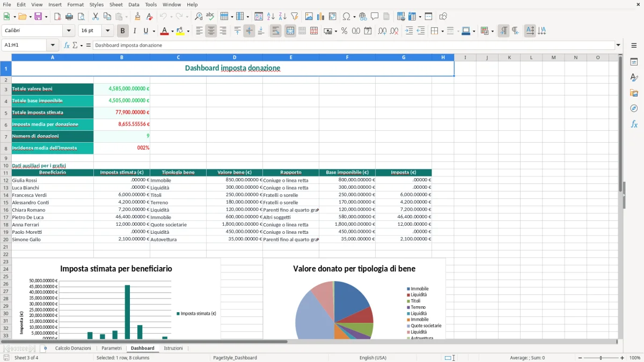Click the AutoFilter funnel icon
644x362 pixels.
(x=294, y=17)
